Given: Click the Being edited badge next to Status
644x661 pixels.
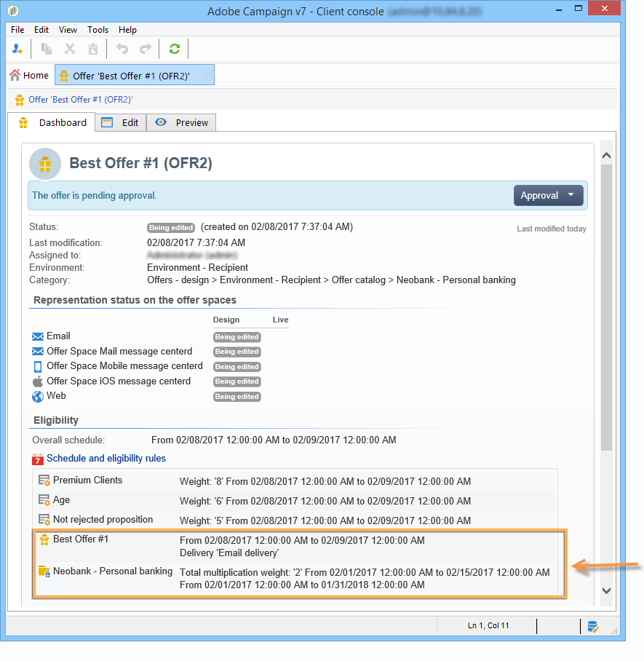Looking at the screenshot, I should (171, 228).
